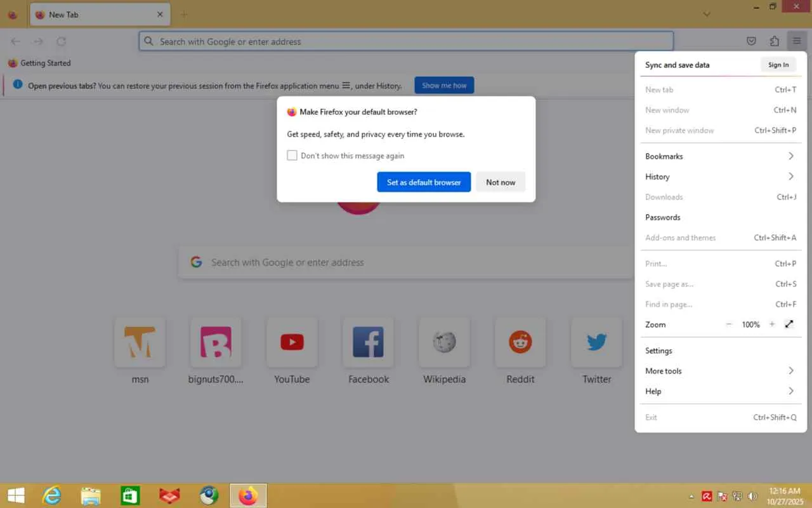
Task: Select New tab menu item
Action: coord(721,90)
